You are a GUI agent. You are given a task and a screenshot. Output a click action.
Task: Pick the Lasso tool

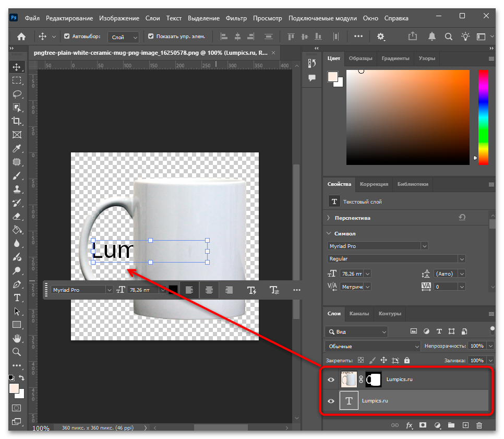(17, 94)
